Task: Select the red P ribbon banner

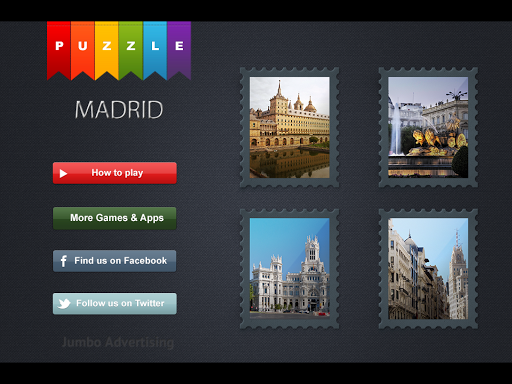Action: pos(59,50)
